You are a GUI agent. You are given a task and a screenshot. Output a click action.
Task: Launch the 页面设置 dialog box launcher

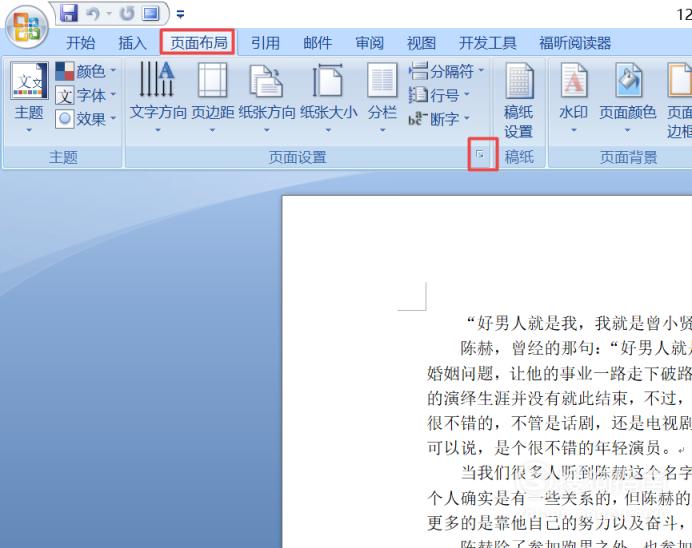pyautogui.click(x=480, y=154)
